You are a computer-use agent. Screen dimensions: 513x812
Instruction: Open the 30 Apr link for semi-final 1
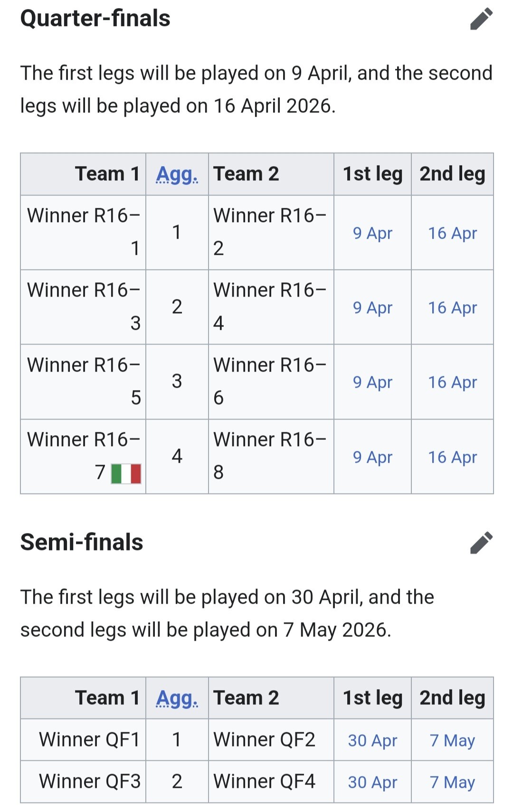pyautogui.click(x=372, y=740)
